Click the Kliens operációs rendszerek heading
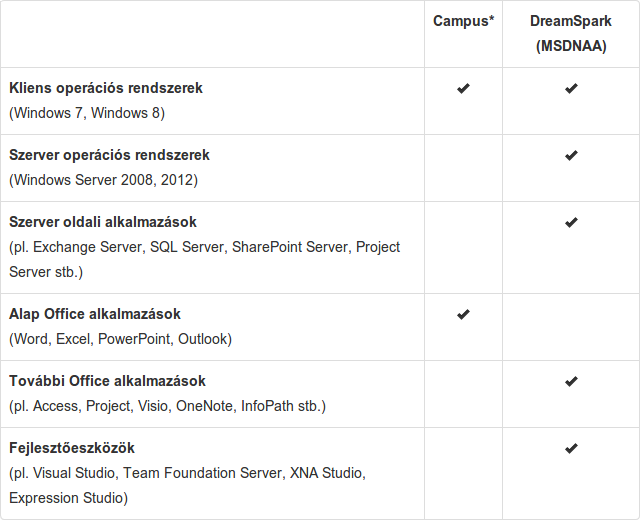 click(106, 88)
